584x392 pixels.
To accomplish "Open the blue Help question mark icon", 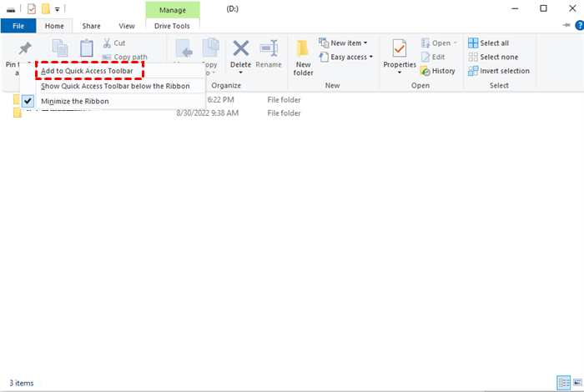I will click(579, 25).
